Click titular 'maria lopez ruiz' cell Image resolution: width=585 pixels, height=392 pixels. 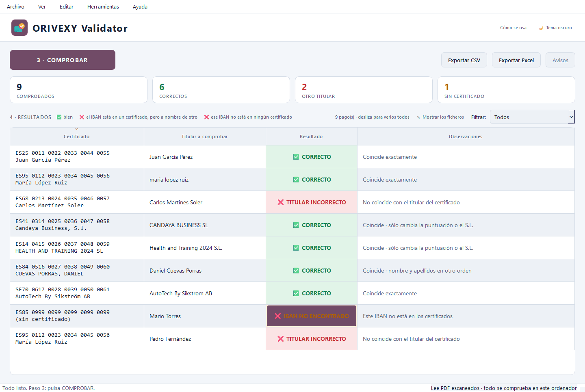(x=205, y=180)
